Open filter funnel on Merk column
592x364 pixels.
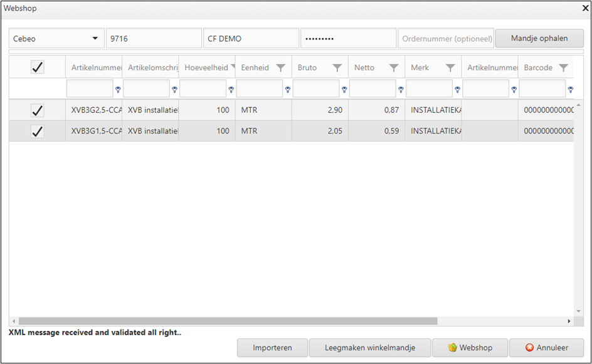tap(450, 68)
